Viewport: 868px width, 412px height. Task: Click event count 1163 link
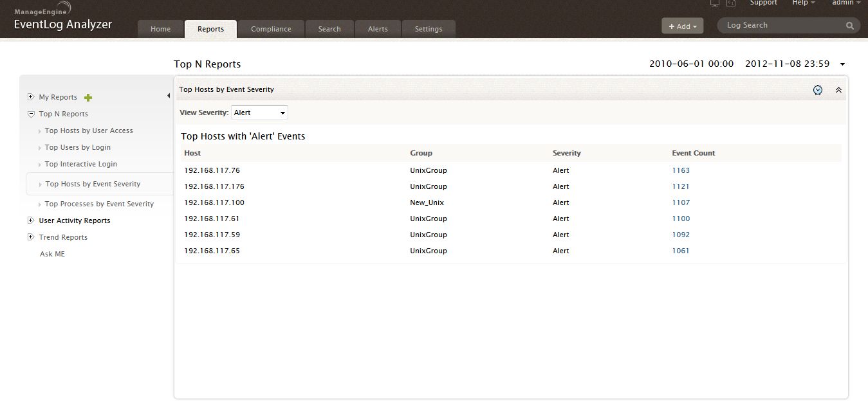(680, 170)
